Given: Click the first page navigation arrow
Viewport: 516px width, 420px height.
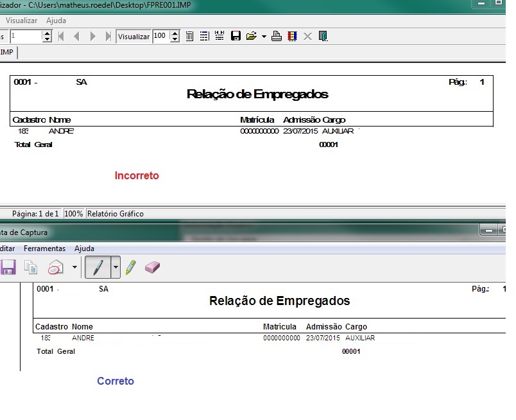Looking at the screenshot, I should 62,36.
